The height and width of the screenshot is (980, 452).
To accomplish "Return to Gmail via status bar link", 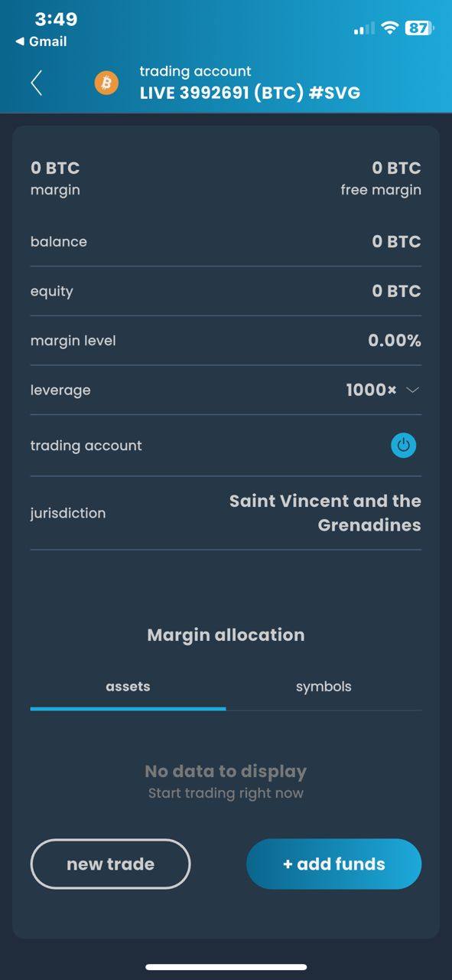I will (41, 42).
